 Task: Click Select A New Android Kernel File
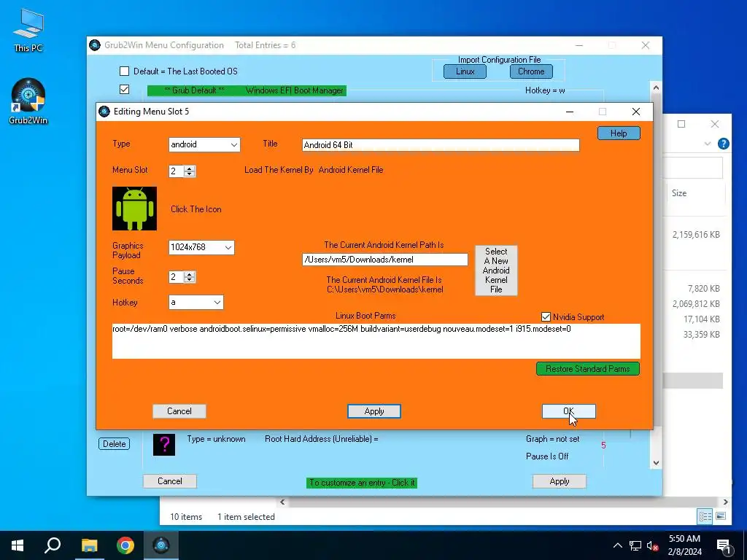496,271
